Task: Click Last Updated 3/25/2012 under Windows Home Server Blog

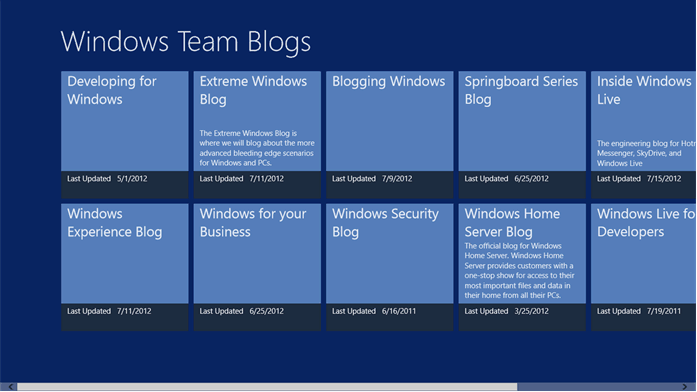Action: point(506,311)
